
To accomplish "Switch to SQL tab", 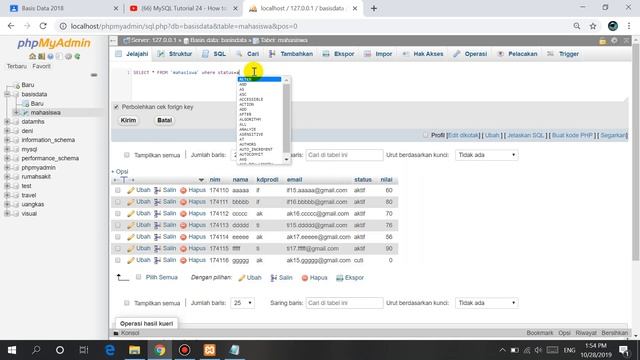I will [214, 54].
